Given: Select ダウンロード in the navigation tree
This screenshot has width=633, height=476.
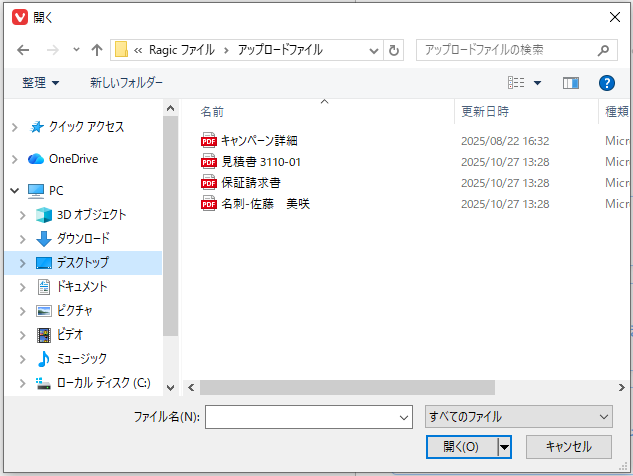Looking at the screenshot, I should pos(83,239).
